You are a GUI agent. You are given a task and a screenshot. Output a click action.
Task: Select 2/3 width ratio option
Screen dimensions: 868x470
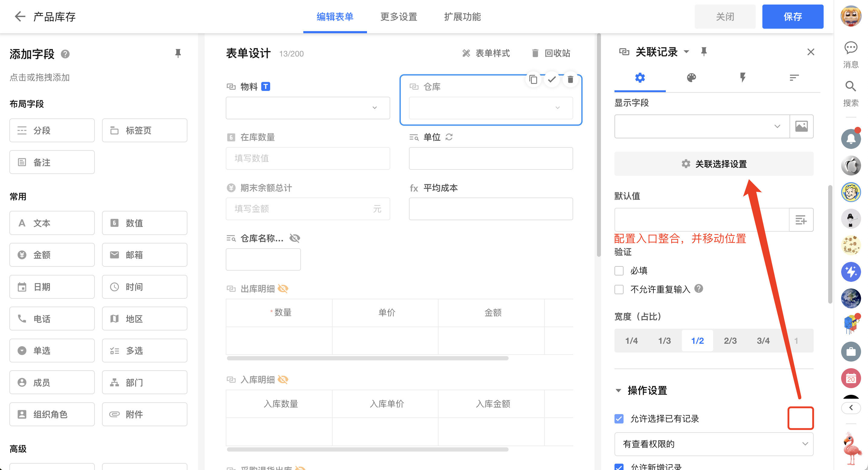tap(730, 341)
